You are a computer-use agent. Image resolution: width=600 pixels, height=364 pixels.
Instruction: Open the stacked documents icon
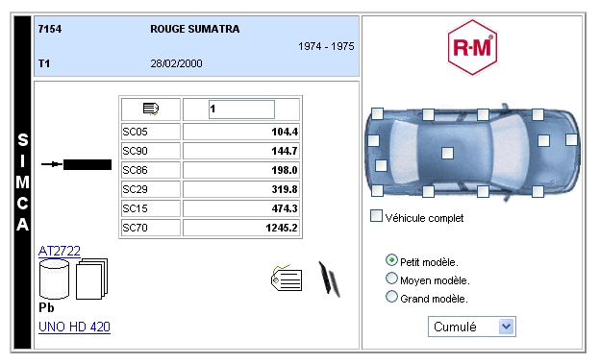pos(92,279)
